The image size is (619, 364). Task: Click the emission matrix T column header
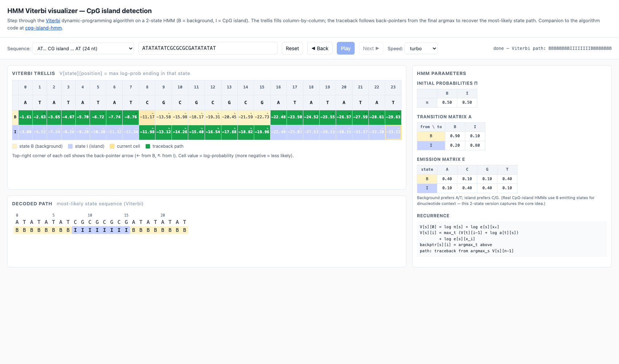point(507,170)
